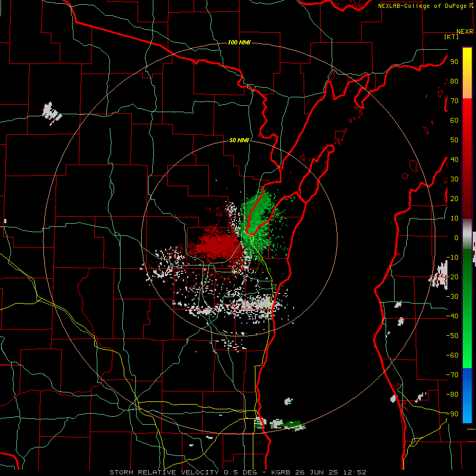This screenshot has width=476, height=476.
Task: Pick the gray zero-velocity segment of scale
Action: 467,234
